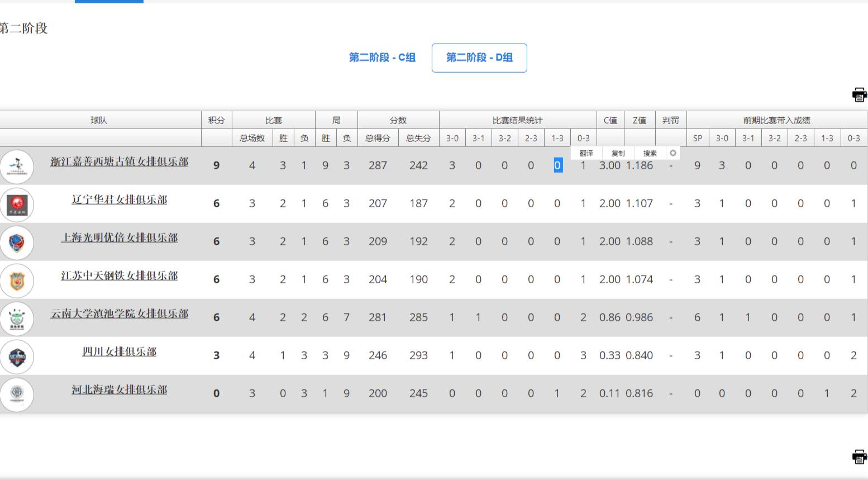Click the C value 0.11 cell

pyautogui.click(x=610, y=393)
